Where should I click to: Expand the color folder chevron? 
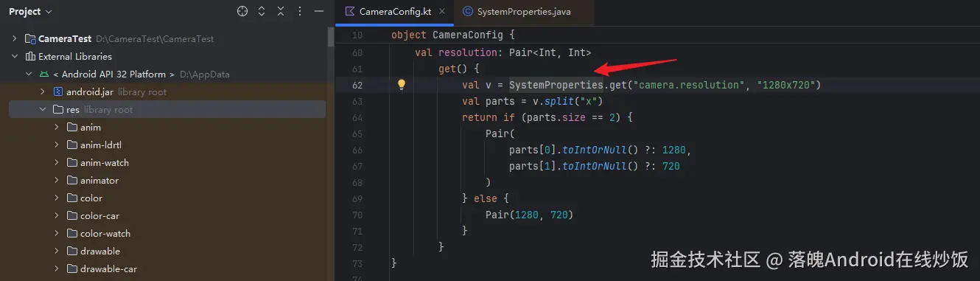pyautogui.click(x=57, y=198)
